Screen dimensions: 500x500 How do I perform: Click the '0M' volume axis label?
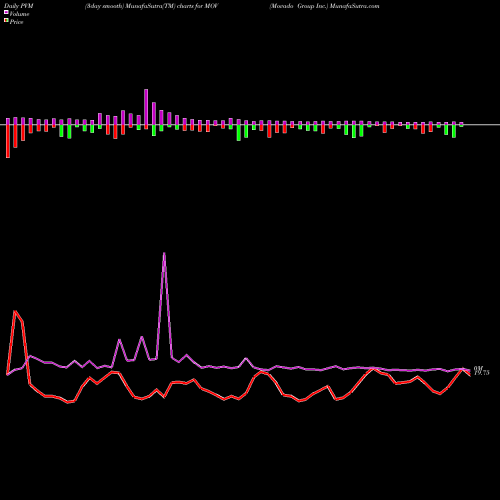point(478,368)
